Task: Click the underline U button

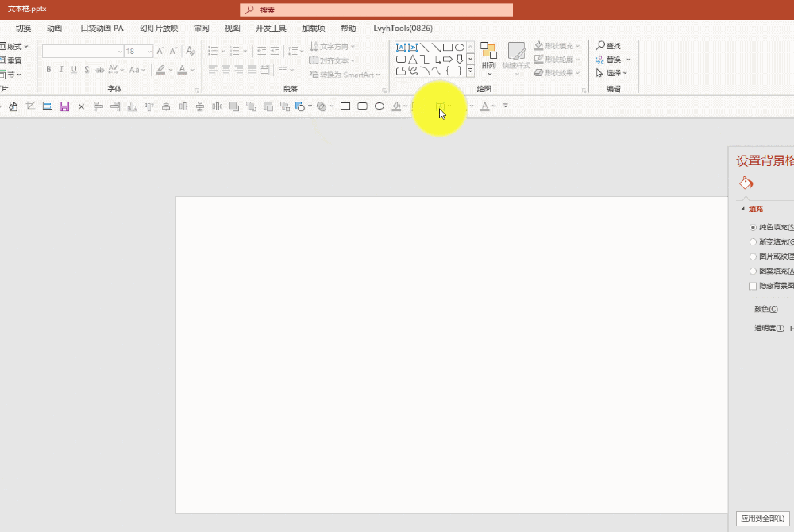Action: click(x=74, y=69)
